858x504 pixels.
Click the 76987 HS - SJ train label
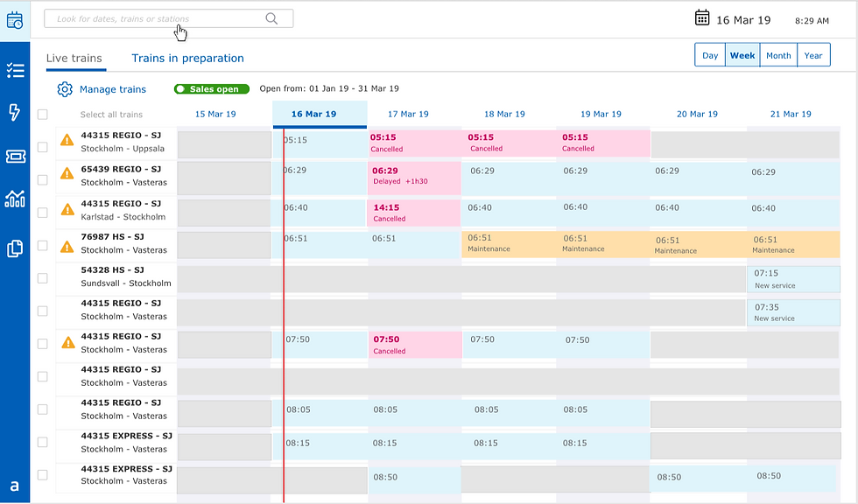point(113,237)
